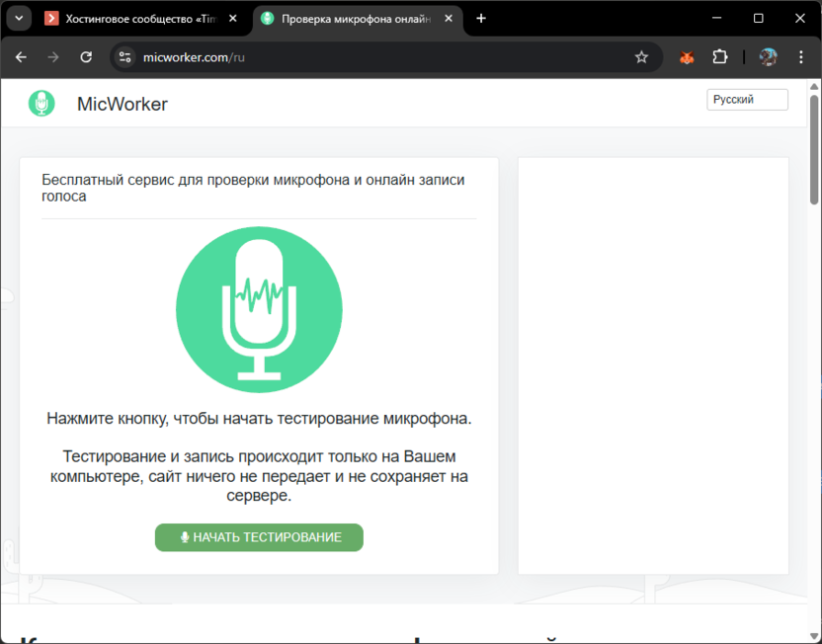The image size is (822, 644).
Task: Minimize the browser window
Action: 716,19
